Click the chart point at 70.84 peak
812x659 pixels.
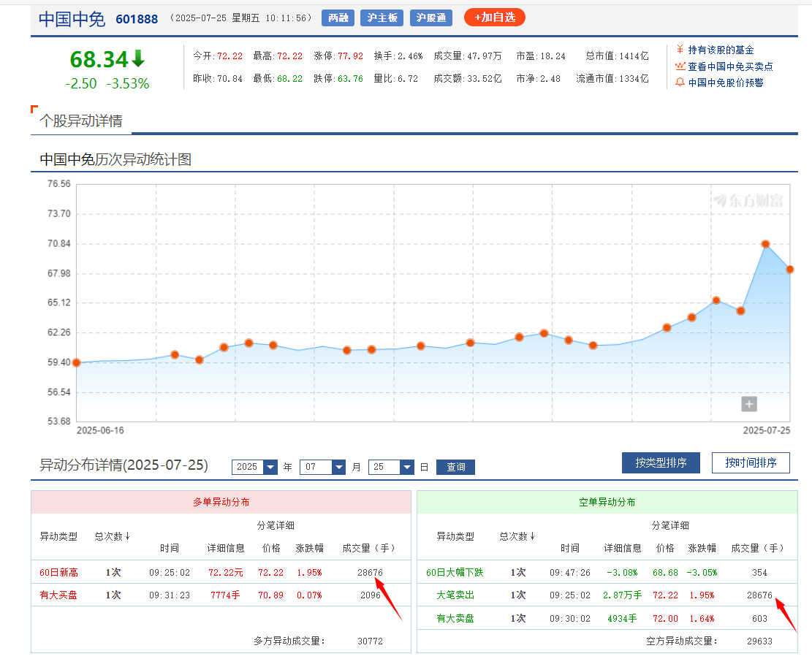[765, 244]
